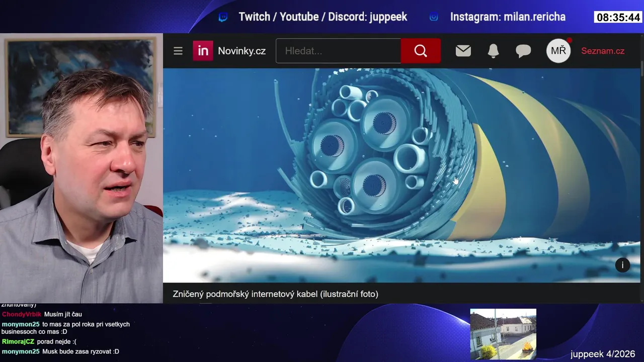Click the 08:35:44 clock display
This screenshot has height=362, width=644.
tap(618, 18)
